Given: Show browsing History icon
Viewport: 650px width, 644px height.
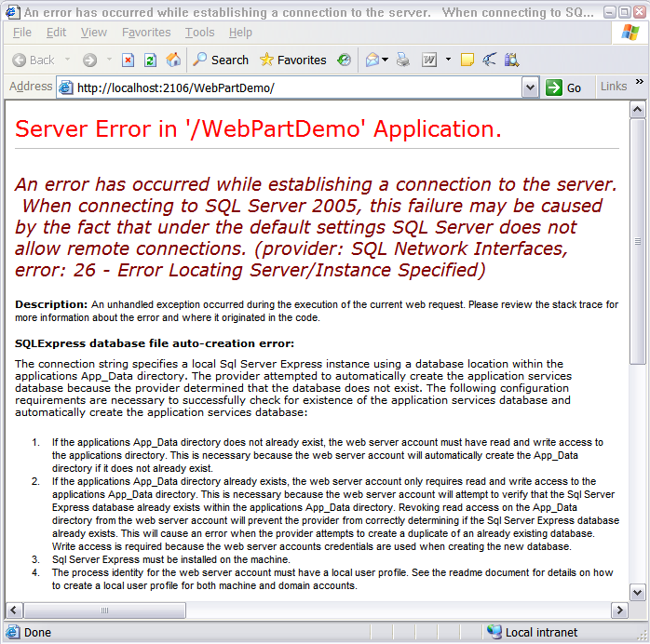Looking at the screenshot, I should click(x=345, y=60).
